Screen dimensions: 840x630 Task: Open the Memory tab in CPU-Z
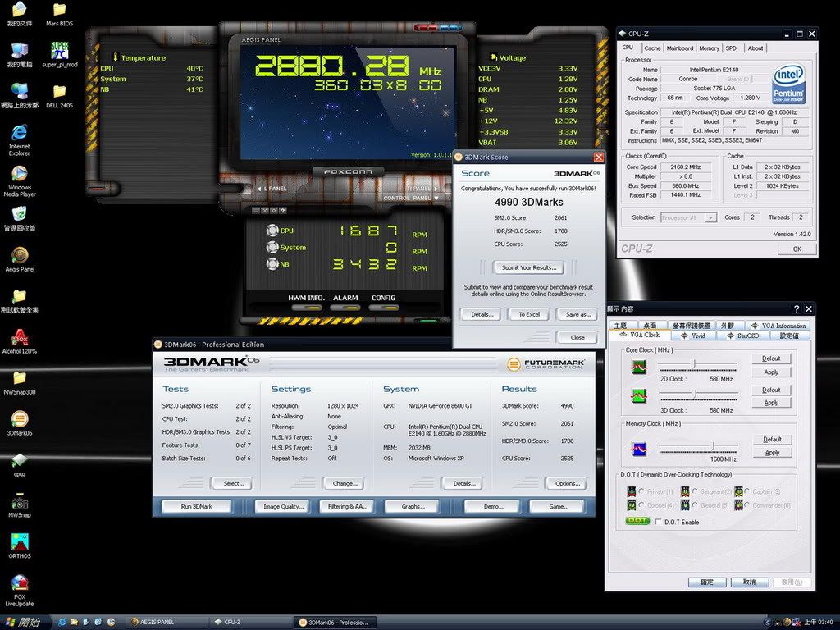(709, 48)
